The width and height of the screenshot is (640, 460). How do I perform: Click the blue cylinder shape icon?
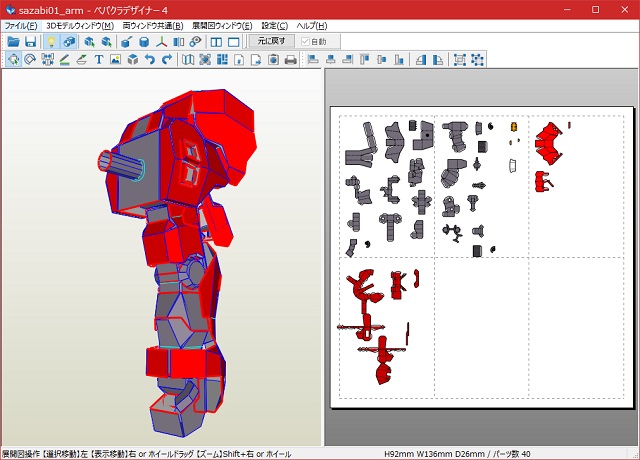coord(144,42)
